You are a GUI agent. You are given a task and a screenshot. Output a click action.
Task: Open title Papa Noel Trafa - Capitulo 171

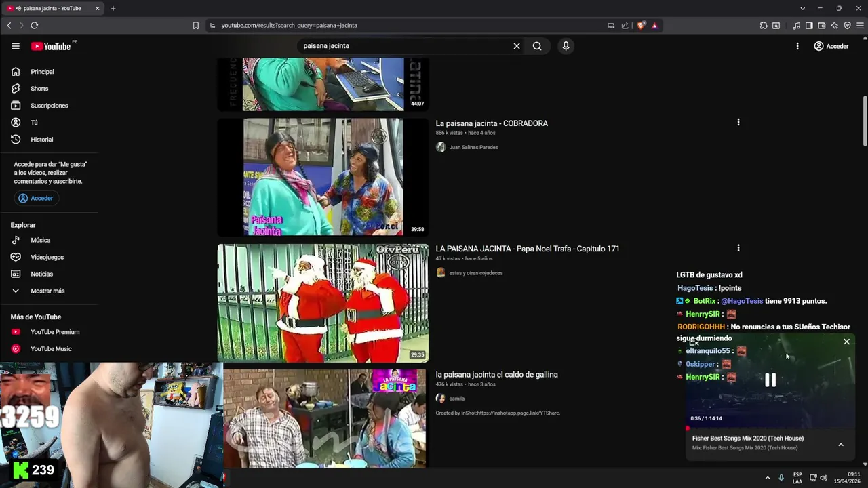coord(528,249)
